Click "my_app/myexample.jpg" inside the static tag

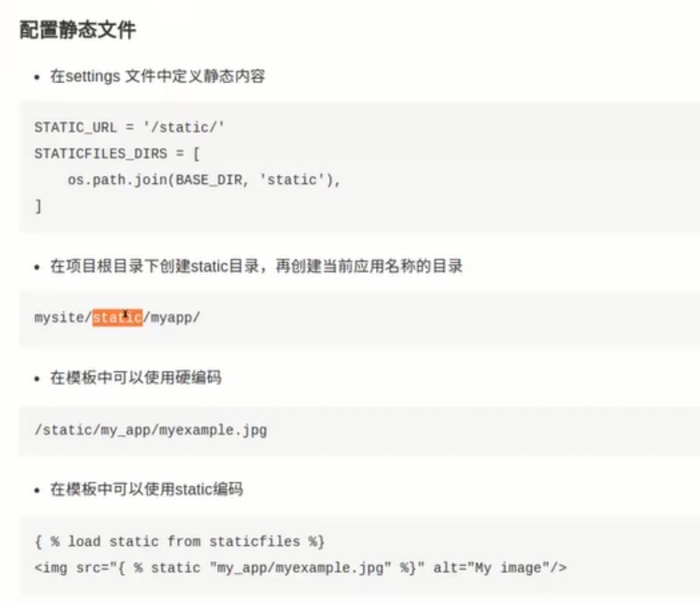click(288, 567)
